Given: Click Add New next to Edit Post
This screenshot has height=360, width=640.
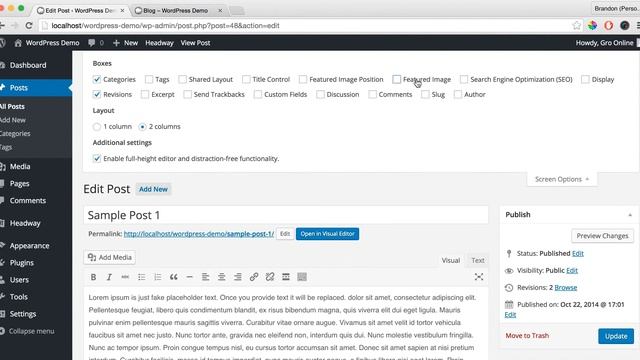Looking at the screenshot, I should pyautogui.click(x=153, y=189).
